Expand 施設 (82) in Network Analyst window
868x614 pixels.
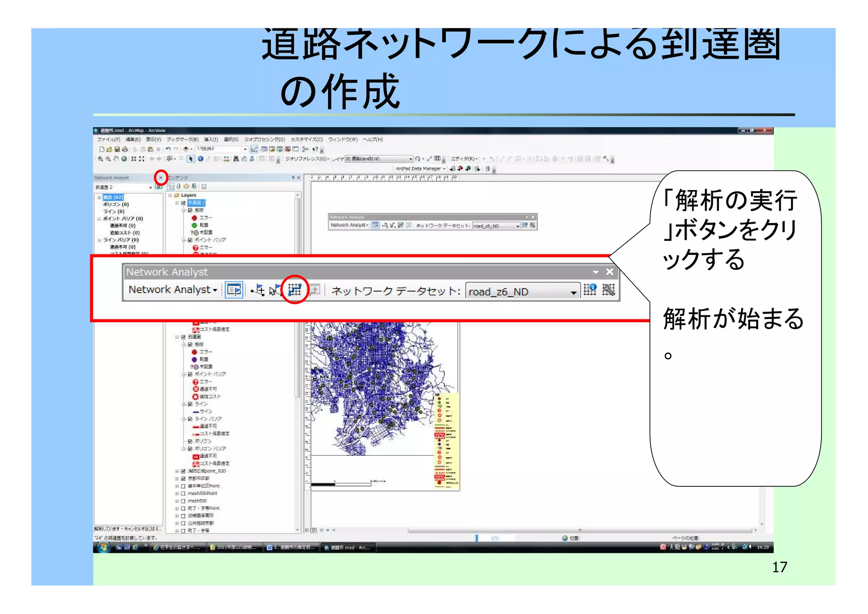(x=99, y=198)
